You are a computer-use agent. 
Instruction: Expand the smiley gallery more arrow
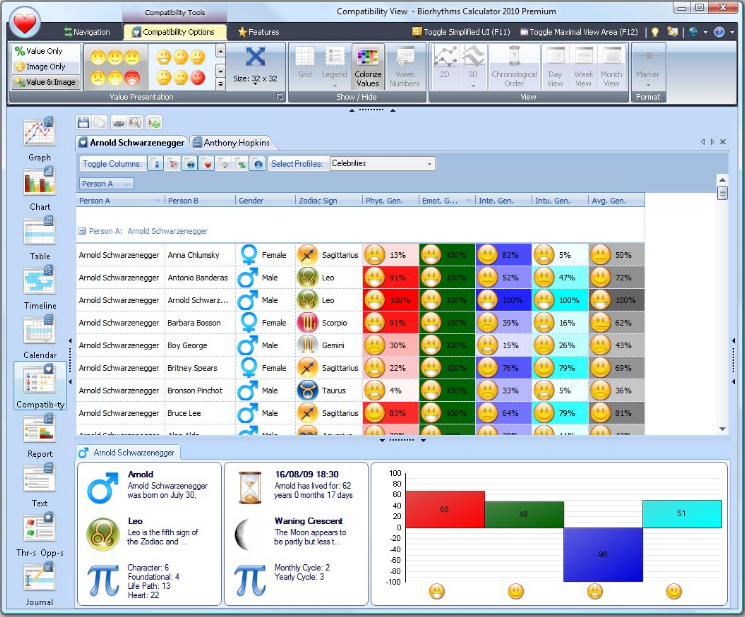tap(220, 84)
